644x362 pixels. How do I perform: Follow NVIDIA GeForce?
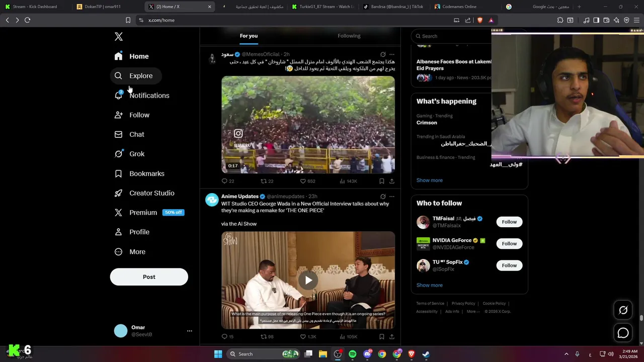[x=509, y=244]
